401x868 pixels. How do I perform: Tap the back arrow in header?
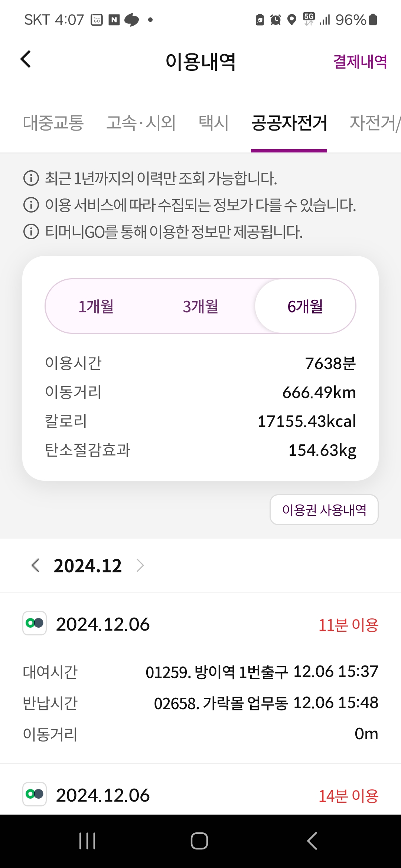coord(26,59)
